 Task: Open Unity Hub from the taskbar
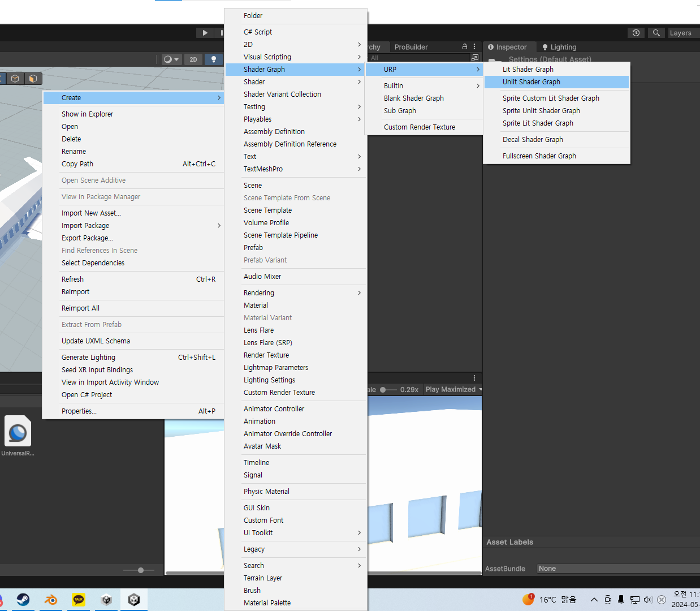click(106, 600)
